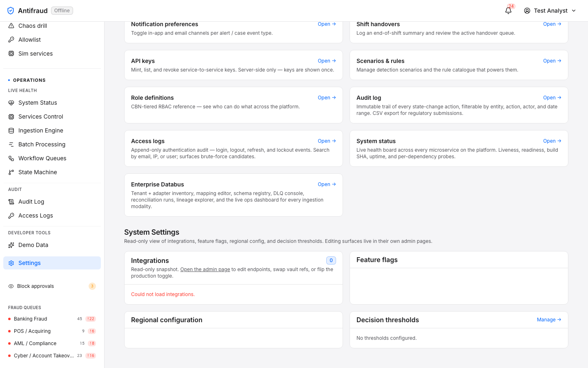This screenshot has height=368, width=588.
Task: Click the Batch Processing sidebar label
Action: point(42,144)
